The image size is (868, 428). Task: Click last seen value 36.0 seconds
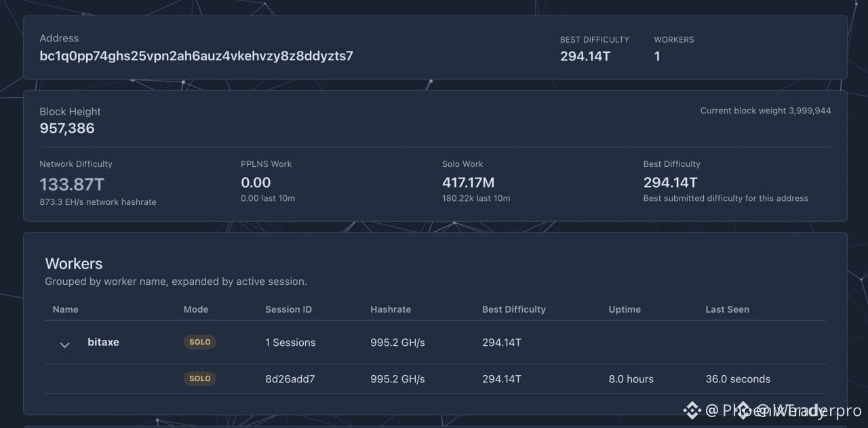click(x=738, y=379)
